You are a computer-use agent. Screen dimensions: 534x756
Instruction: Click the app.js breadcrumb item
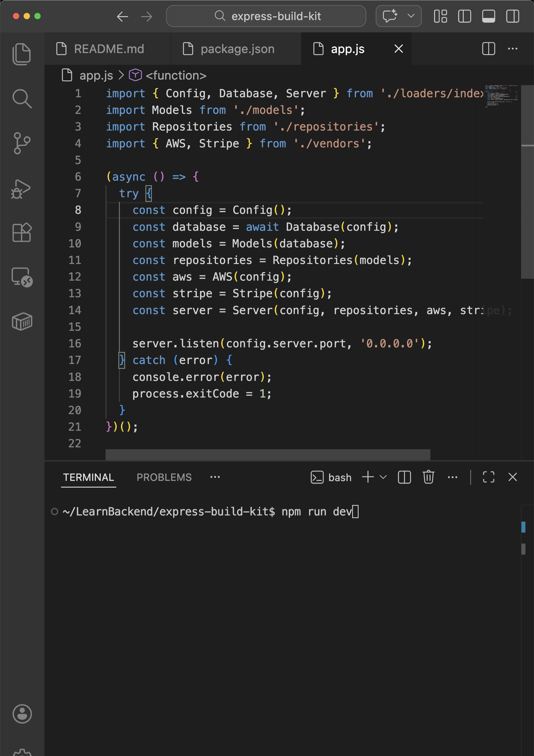[96, 75]
